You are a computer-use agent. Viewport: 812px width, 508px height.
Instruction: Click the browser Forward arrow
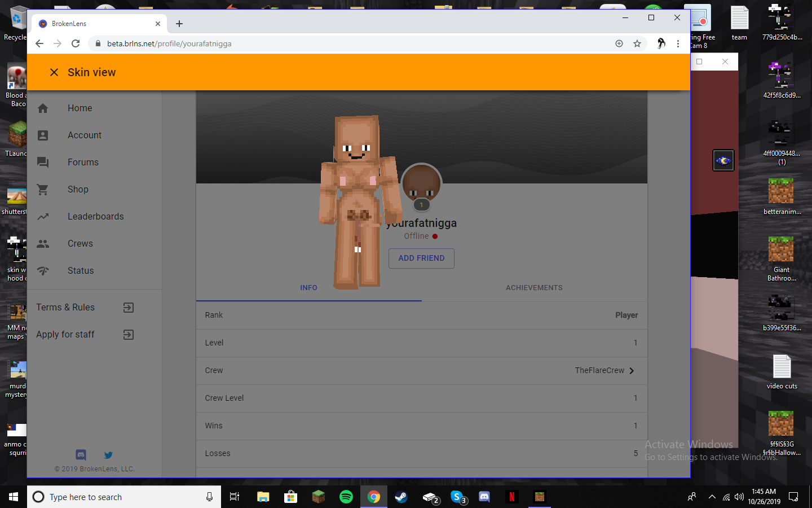coord(58,43)
